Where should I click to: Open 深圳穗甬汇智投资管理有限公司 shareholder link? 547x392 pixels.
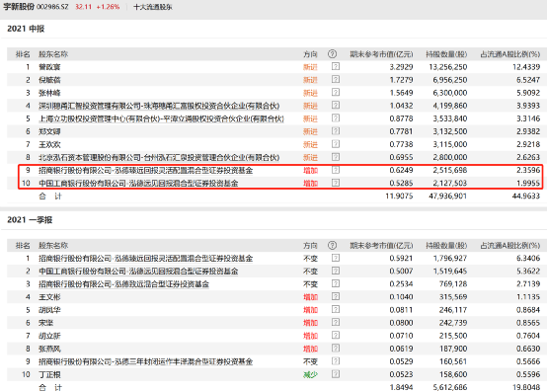click(x=159, y=106)
